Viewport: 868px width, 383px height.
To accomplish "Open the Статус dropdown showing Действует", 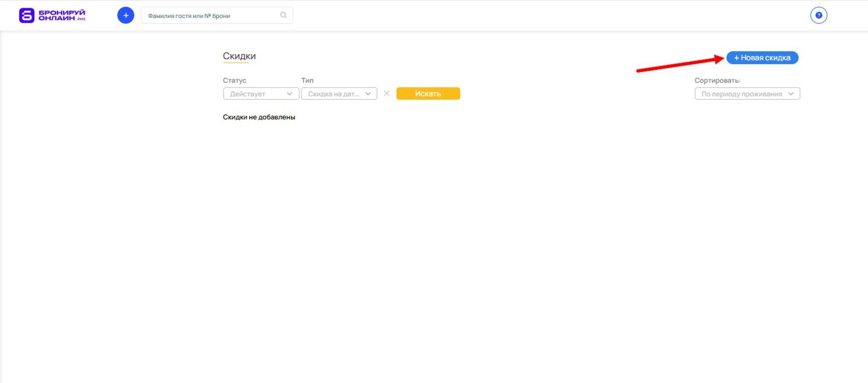I will pyautogui.click(x=256, y=94).
